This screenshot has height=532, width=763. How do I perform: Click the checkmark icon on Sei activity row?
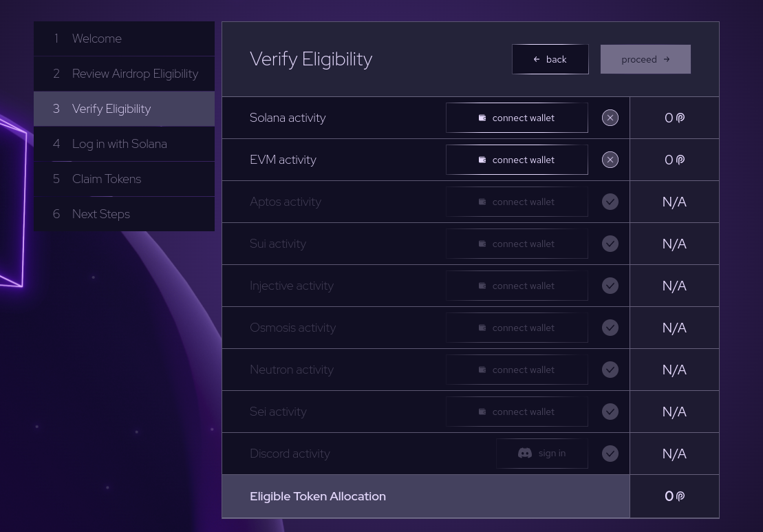coord(610,412)
